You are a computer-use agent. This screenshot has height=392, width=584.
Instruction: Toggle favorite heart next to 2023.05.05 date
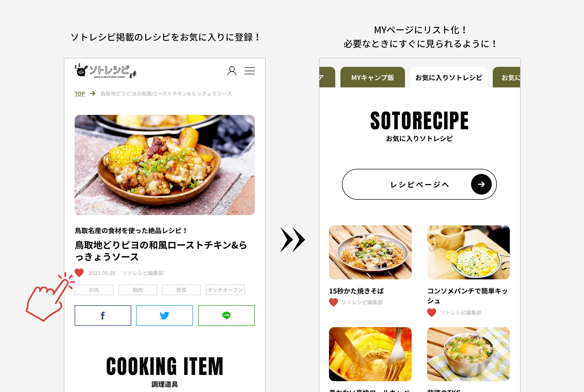coord(79,273)
